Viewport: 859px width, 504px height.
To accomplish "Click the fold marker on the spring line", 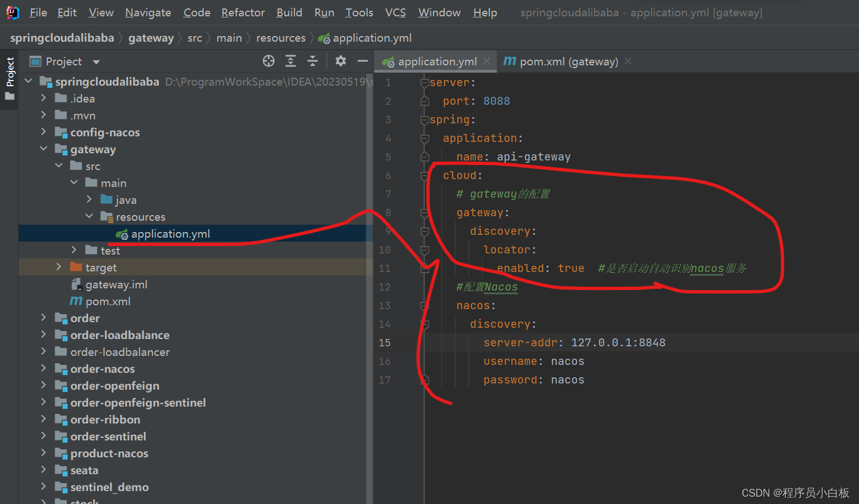I will pos(425,120).
